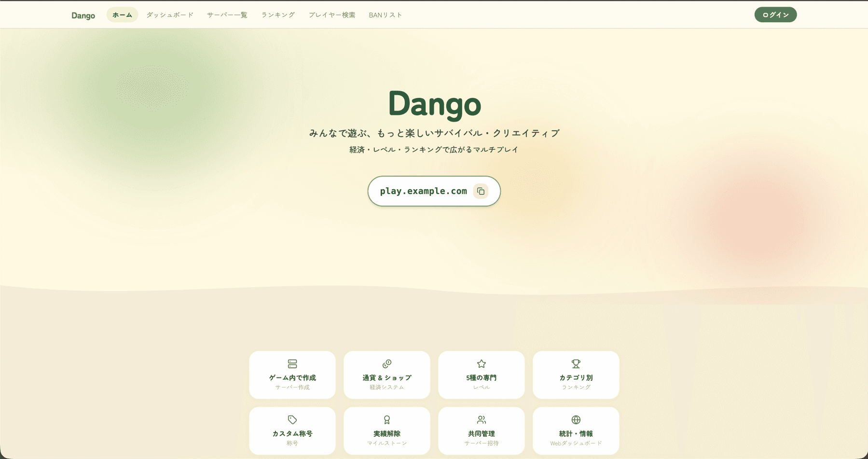
Task: Click 5種の専門 card title
Action: (482, 378)
